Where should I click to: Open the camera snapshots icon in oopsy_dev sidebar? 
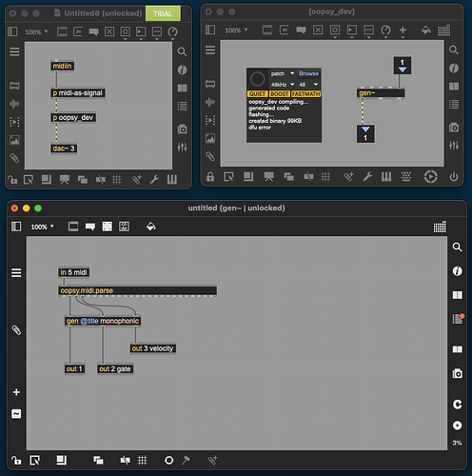point(454,128)
